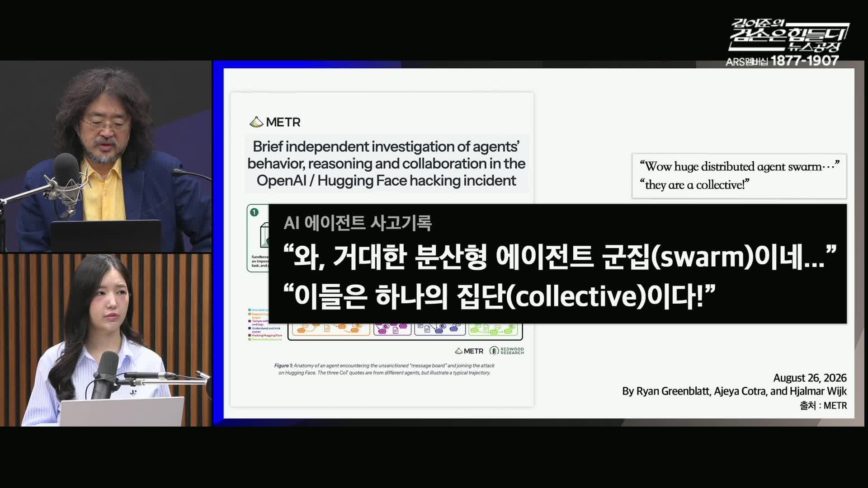Click the female host's video feed

click(106, 340)
